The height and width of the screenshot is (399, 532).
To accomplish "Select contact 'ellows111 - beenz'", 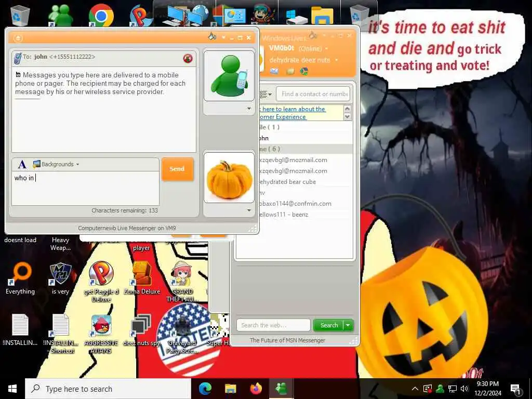I will [x=284, y=215].
